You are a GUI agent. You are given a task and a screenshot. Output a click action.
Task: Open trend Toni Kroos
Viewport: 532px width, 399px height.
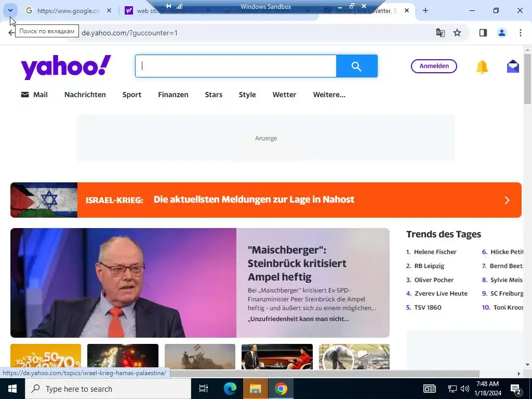(508, 308)
